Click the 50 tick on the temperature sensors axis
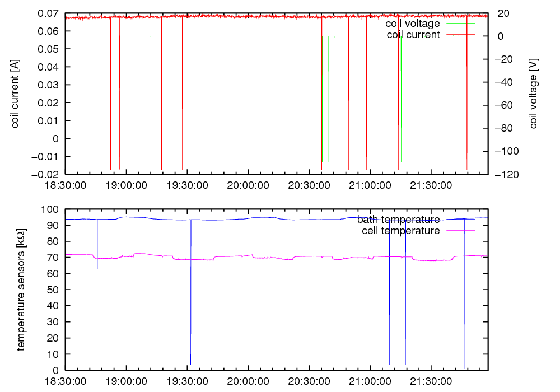The height and width of the screenshot is (392, 560). pyautogui.click(x=54, y=290)
